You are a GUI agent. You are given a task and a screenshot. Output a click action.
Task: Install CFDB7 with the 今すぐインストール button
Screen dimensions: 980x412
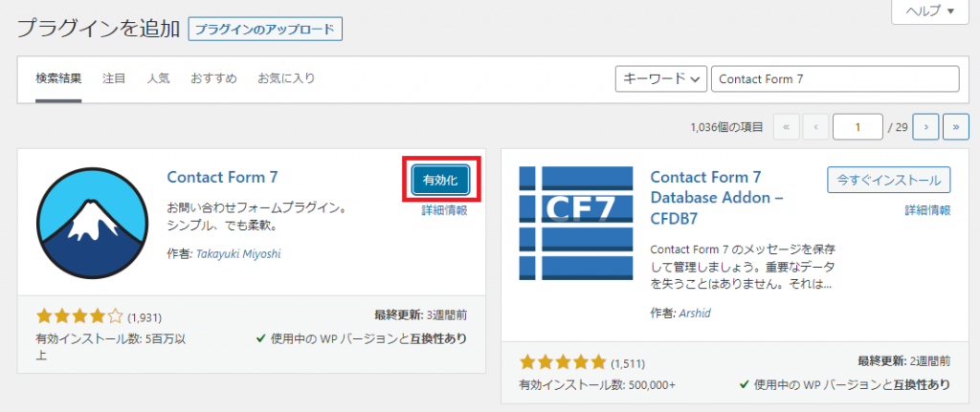889,180
